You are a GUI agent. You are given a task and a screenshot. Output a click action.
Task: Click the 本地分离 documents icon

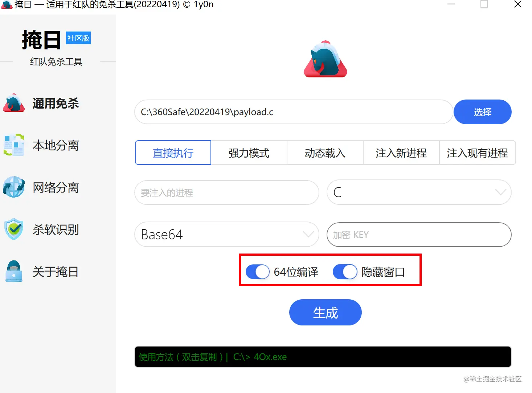(x=14, y=145)
